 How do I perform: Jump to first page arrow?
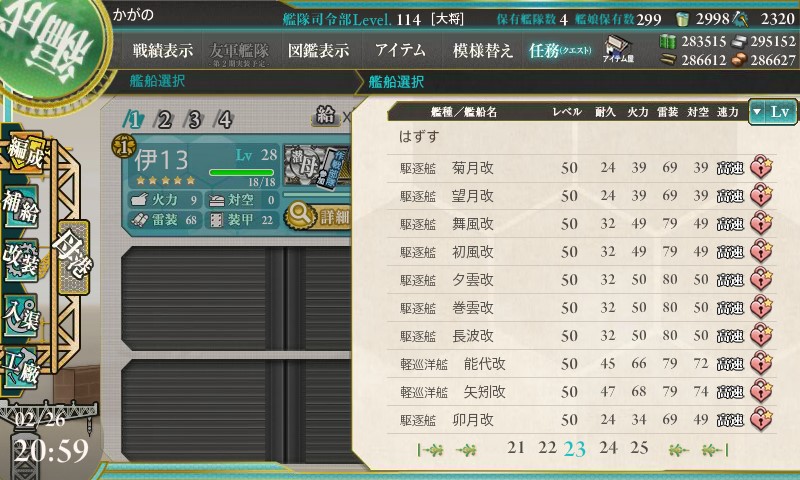[431, 450]
